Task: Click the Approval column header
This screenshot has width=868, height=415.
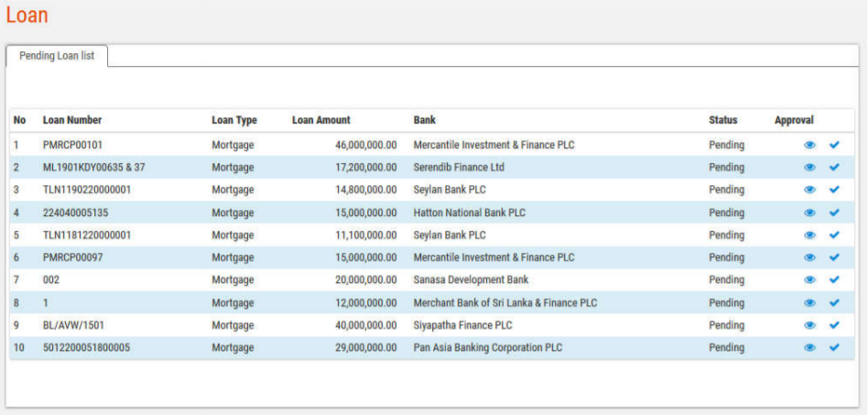Action: [794, 120]
